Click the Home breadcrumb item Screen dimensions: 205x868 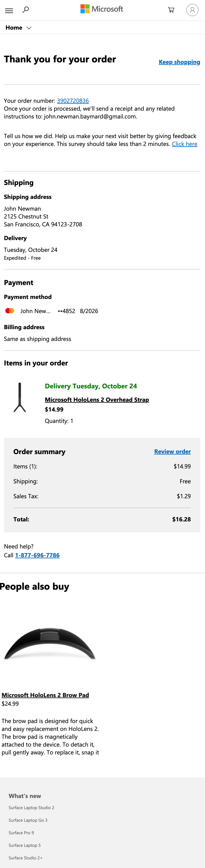pyautogui.click(x=14, y=28)
